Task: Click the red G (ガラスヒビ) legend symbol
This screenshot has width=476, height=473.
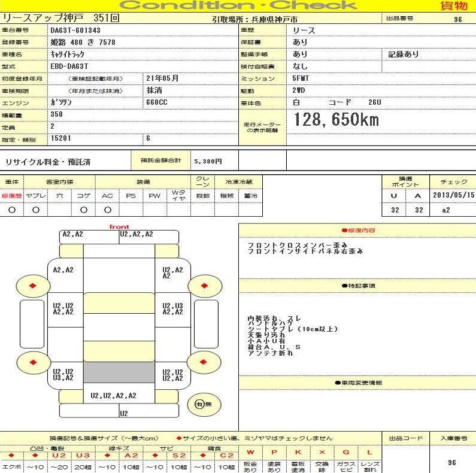Action: tap(345, 452)
